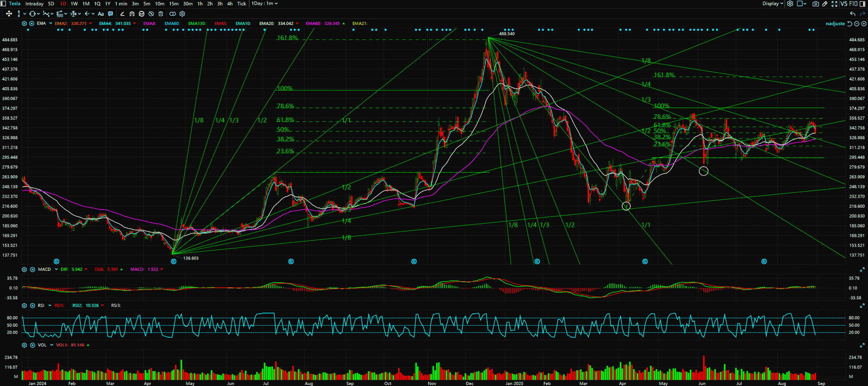Click the pencil draw icon in top bar
Viewport: 868px width, 386px height.
(825, 4)
